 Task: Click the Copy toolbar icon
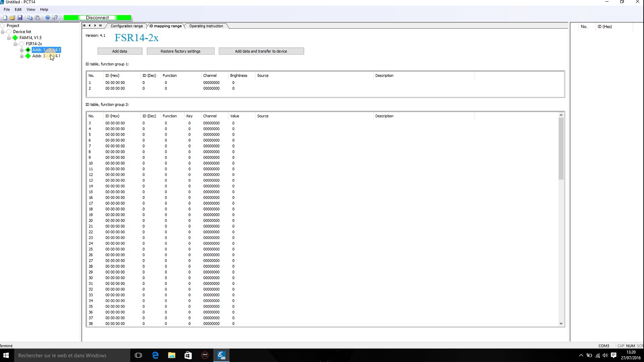30,18
